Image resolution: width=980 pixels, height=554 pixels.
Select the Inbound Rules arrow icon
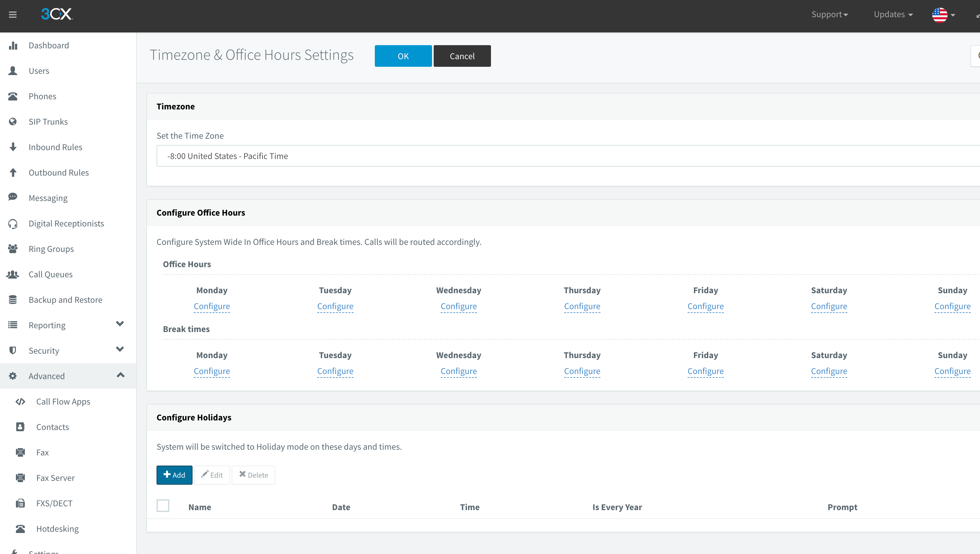[x=13, y=147]
